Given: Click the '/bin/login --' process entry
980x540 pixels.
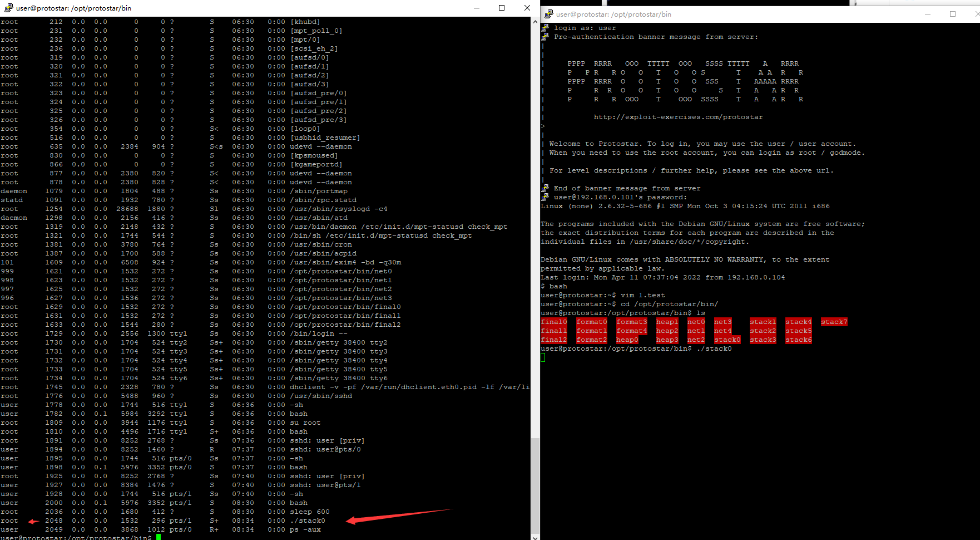Looking at the screenshot, I should (x=319, y=333).
